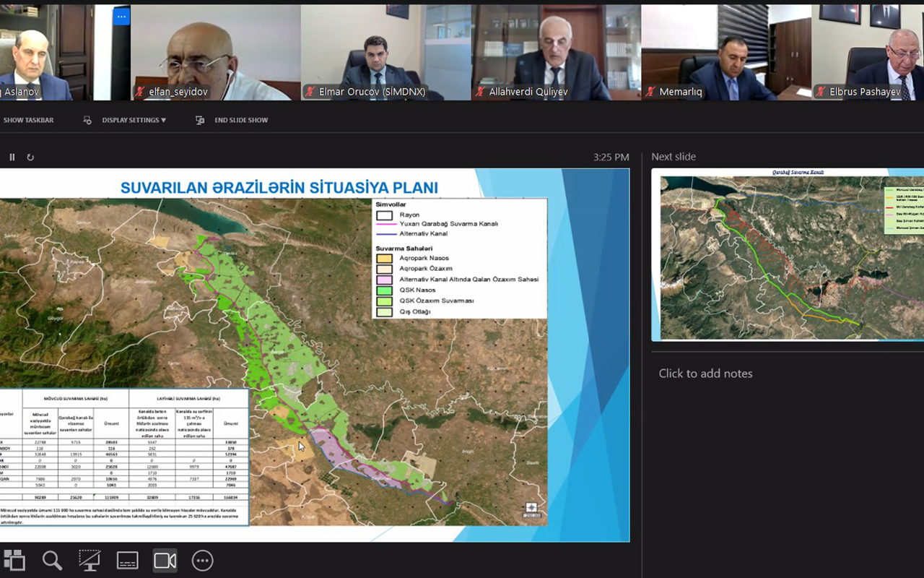Click End Slide Show
Screen dimensions: 924x578
pyautogui.click(x=241, y=120)
